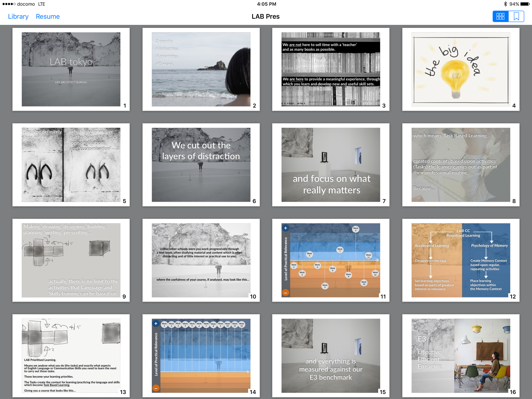
Task: Tap the Resume button
Action: pos(48,16)
